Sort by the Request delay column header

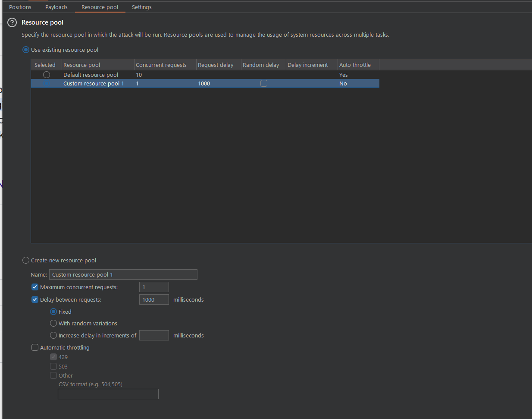pyautogui.click(x=219, y=65)
